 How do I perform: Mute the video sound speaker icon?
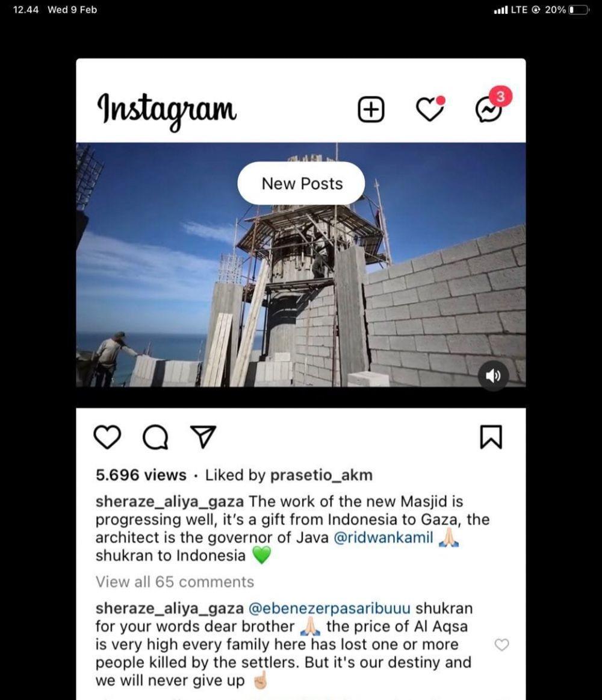[x=493, y=376]
